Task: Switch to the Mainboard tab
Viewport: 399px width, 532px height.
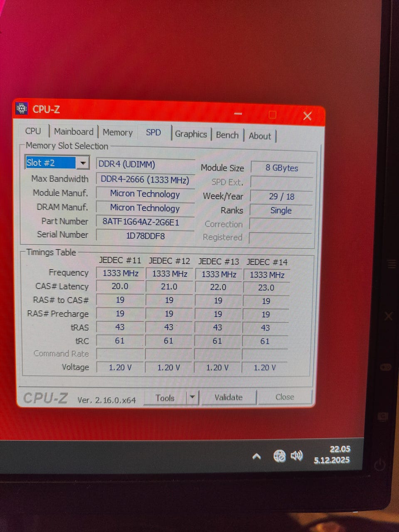Action: coord(74,132)
